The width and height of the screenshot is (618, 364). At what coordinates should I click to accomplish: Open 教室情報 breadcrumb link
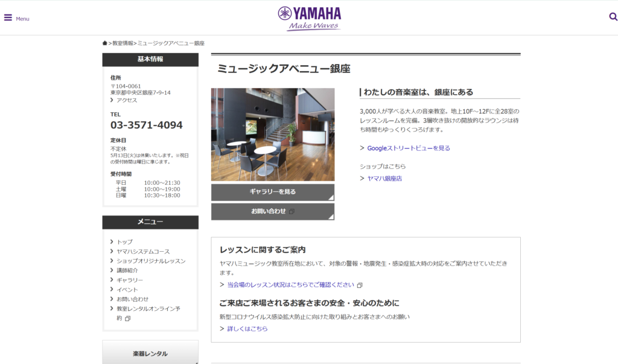(x=123, y=43)
